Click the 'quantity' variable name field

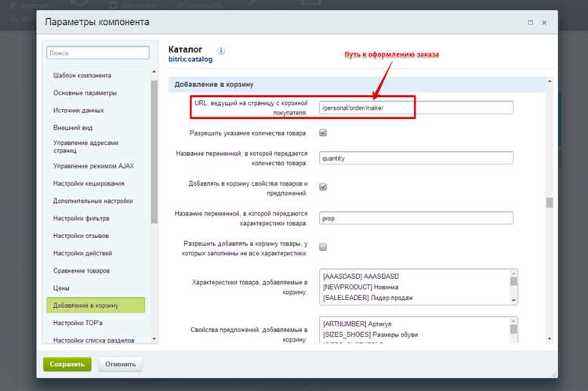(416, 157)
